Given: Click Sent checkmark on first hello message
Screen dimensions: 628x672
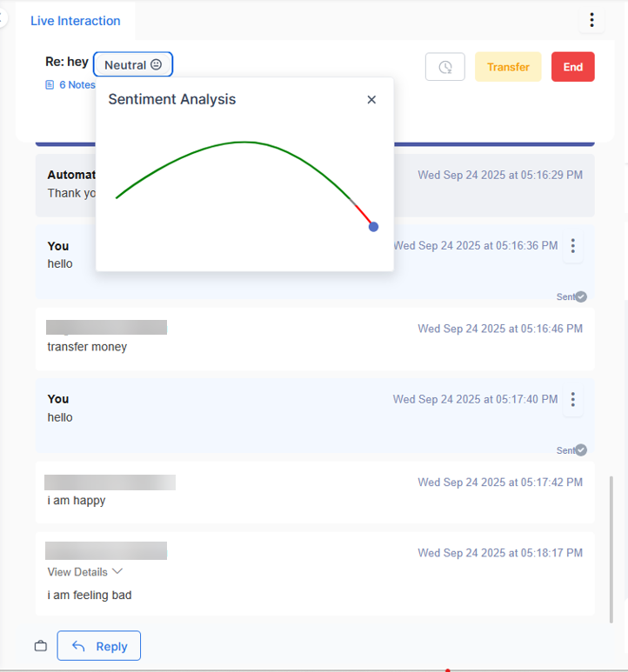Looking at the screenshot, I should tap(581, 296).
